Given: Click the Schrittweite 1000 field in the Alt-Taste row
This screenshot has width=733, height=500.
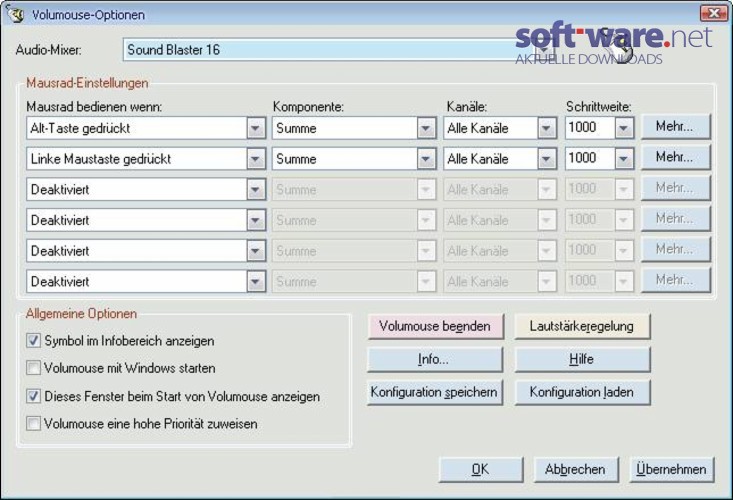Looking at the screenshot, I should point(589,128).
